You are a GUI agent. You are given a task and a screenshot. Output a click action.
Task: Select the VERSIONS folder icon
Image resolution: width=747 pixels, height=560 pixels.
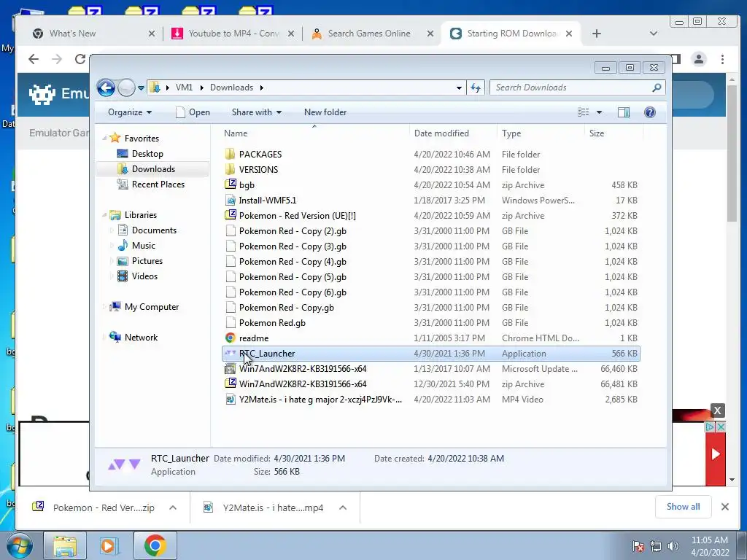pos(230,169)
